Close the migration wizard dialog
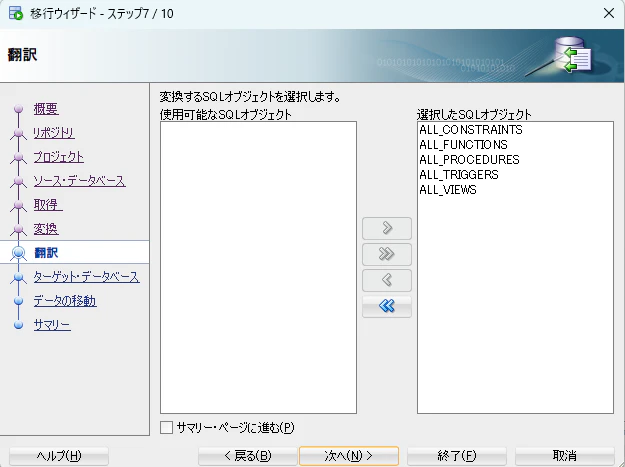This screenshot has width=625, height=467. click(609, 13)
